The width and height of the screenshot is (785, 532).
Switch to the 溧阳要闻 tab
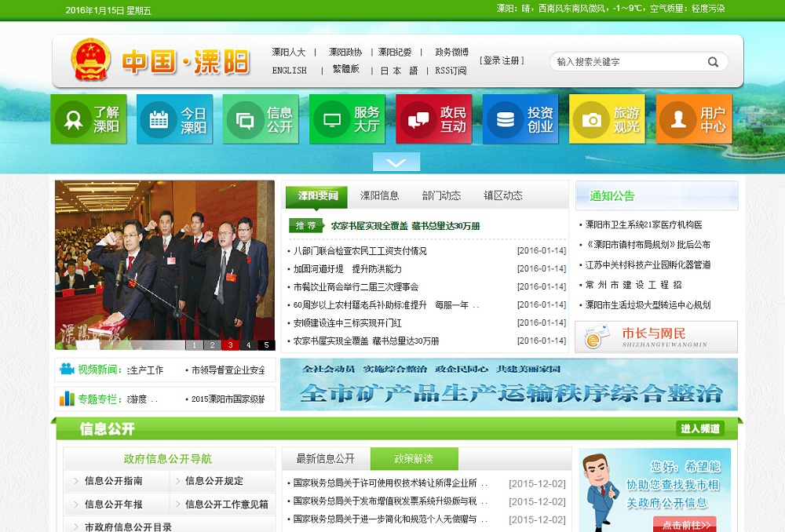point(318,195)
